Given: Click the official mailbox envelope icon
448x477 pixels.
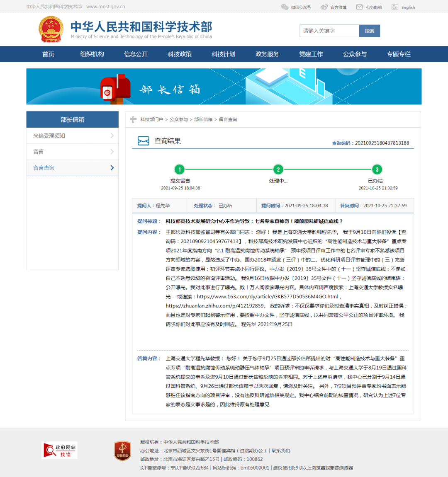Looking at the screenshot, I should click(359, 7).
